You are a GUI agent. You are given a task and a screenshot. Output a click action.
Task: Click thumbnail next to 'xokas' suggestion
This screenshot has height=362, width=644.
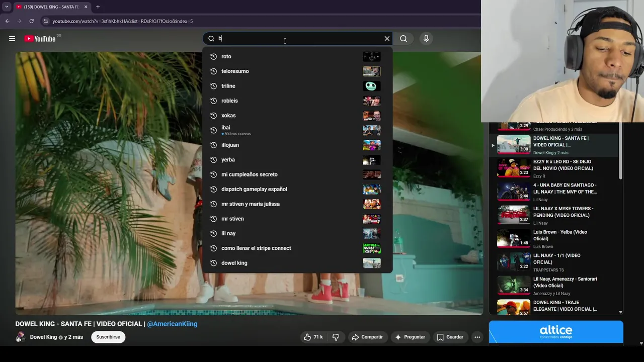(x=372, y=116)
